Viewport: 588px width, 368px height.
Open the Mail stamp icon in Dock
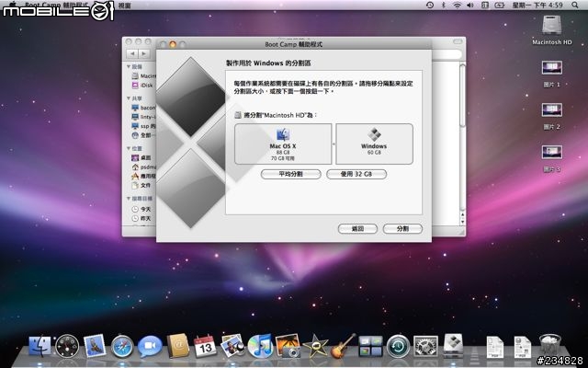click(x=95, y=346)
